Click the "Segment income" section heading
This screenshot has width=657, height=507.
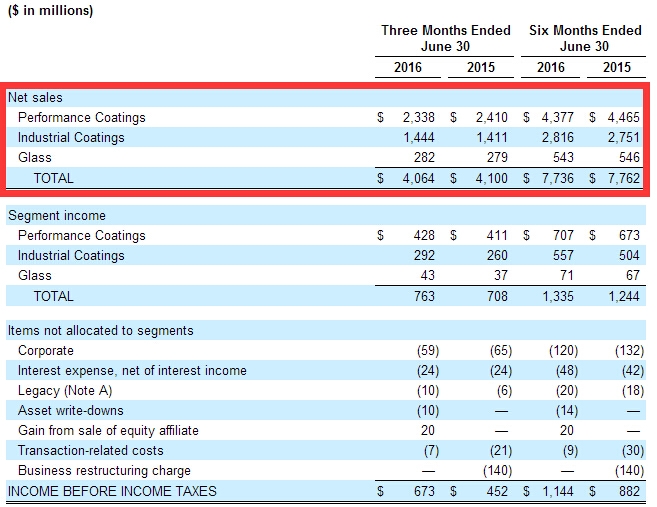pyautogui.click(x=56, y=215)
